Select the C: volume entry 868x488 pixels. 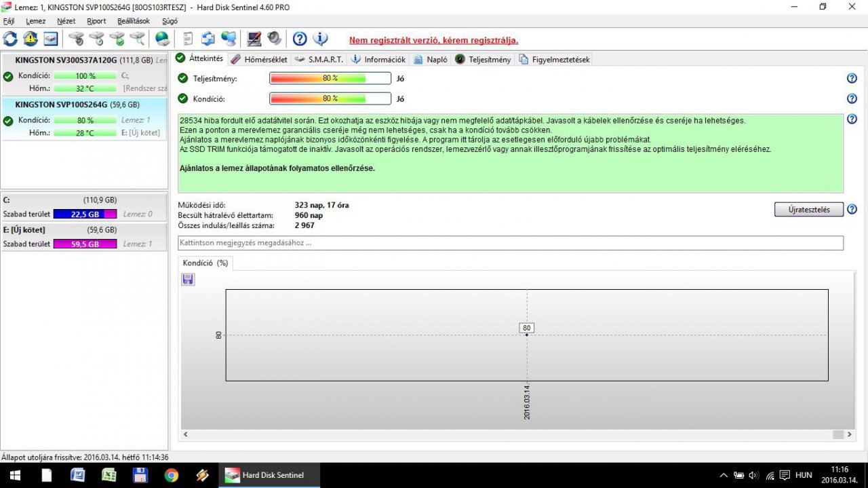click(x=84, y=207)
